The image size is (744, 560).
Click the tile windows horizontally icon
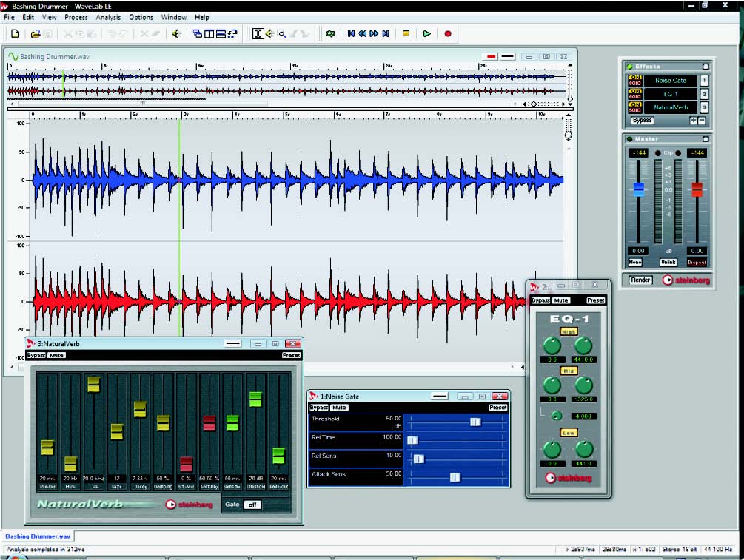point(221,34)
